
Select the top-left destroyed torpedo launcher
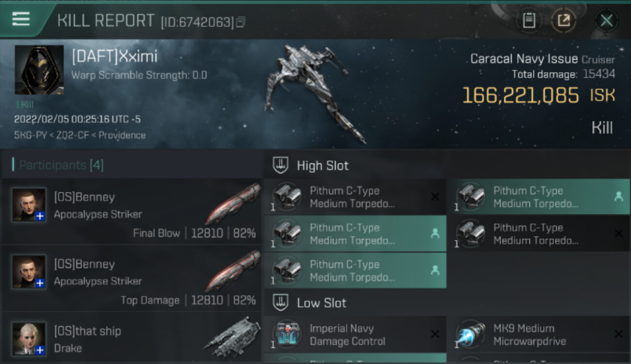(355, 197)
